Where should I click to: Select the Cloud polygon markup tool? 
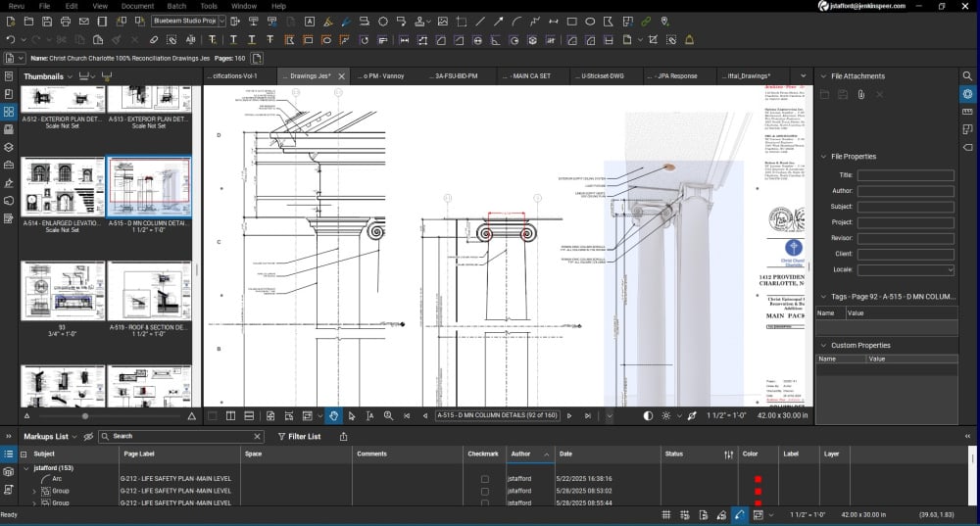coord(383,22)
